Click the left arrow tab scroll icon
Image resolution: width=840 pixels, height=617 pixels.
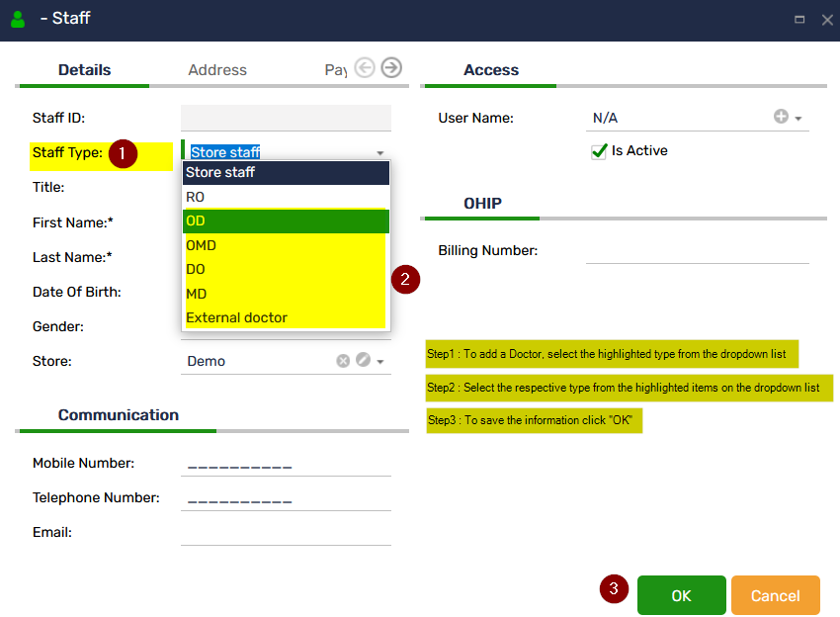(365, 68)
